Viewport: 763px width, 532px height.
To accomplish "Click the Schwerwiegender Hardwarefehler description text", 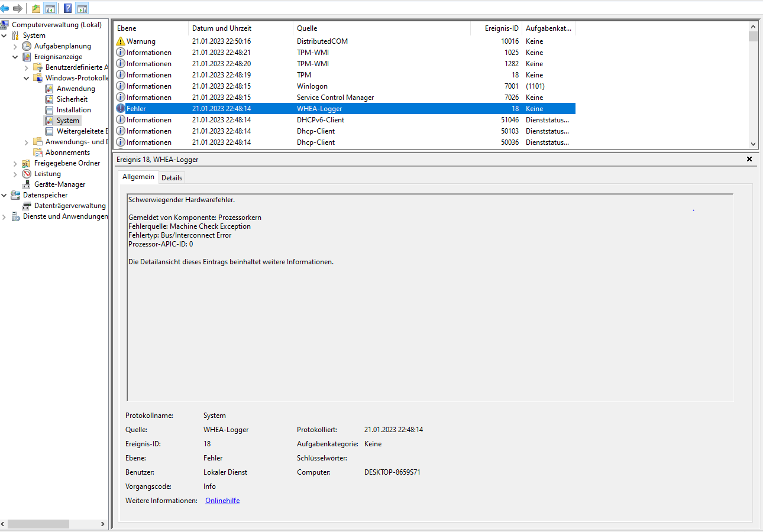I will [x=182, y=200].
